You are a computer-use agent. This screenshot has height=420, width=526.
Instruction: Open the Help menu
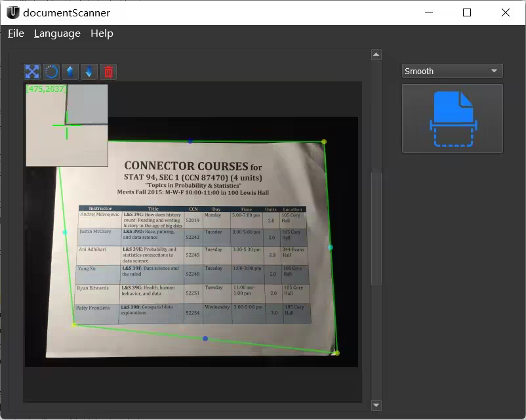pos(102,33)
